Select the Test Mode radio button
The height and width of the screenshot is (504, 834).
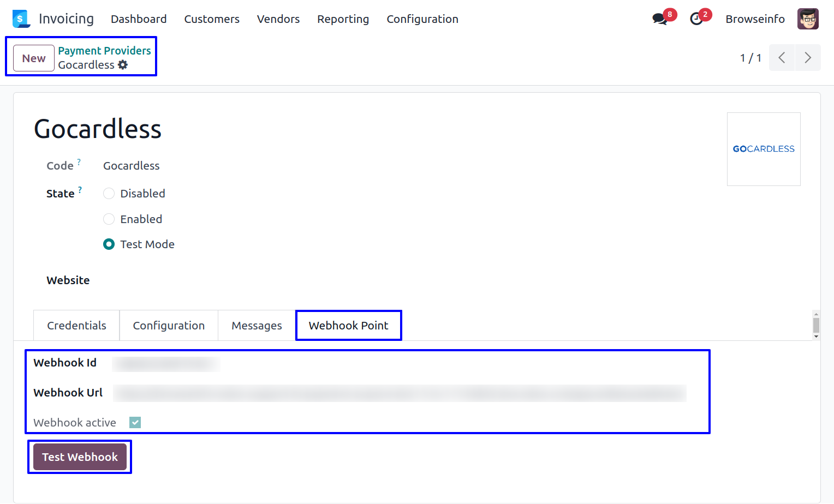point(109,244)
